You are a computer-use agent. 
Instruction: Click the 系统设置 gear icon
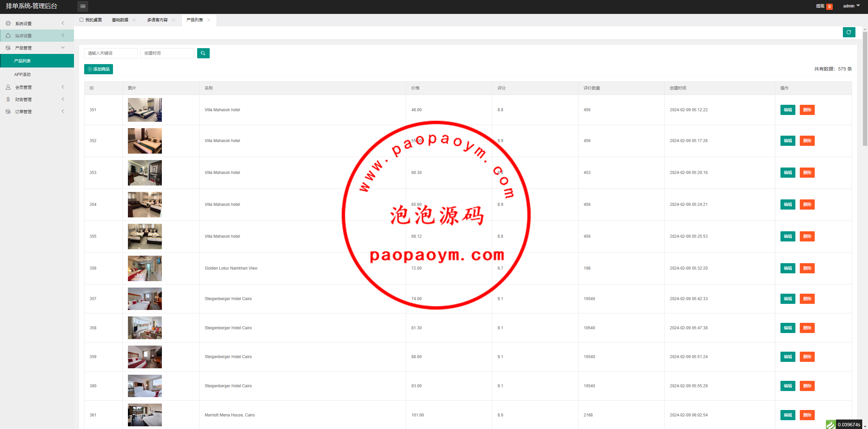click(x=8, y=23)
